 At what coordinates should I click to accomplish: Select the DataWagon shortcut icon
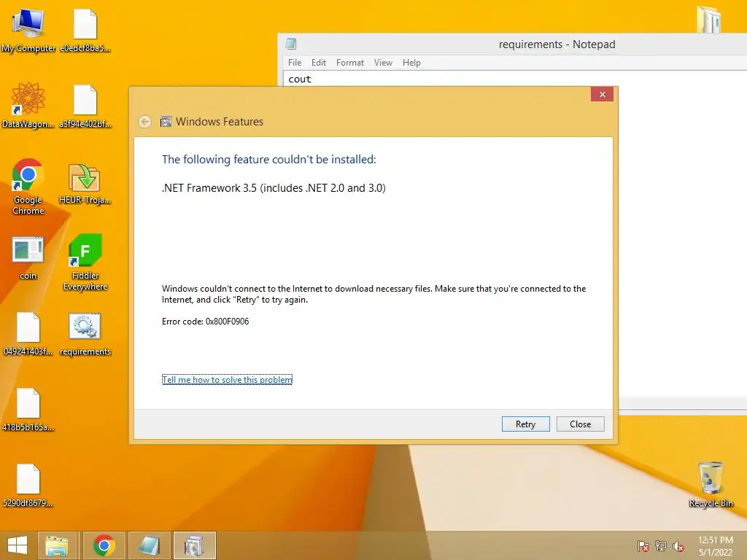tap(28, 106)
